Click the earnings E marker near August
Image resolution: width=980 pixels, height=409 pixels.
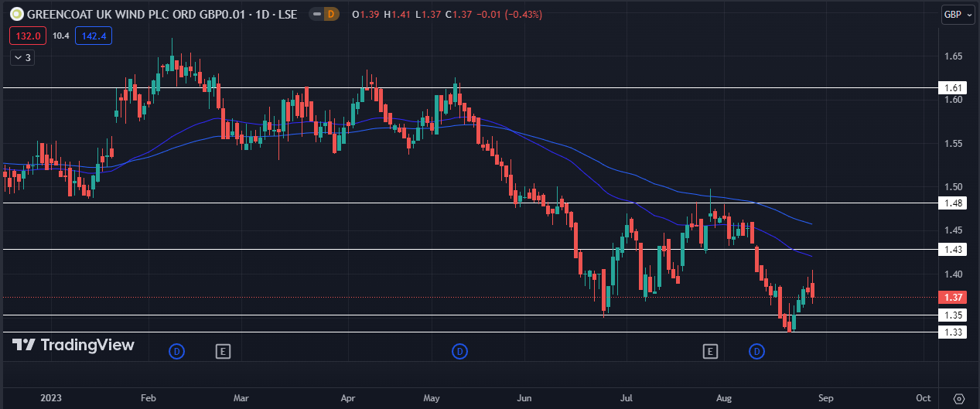pos(710,352)
